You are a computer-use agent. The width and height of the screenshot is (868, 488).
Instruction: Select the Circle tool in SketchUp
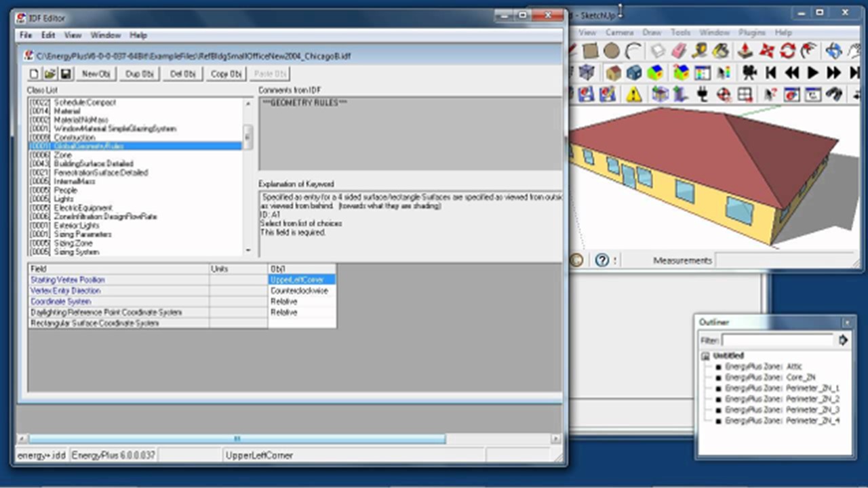click(610, 51)
